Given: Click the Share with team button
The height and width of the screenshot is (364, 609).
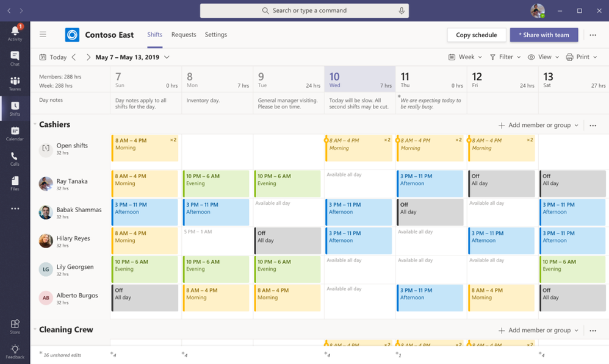Looking at the screenshot, I should (x=544, y=35).
